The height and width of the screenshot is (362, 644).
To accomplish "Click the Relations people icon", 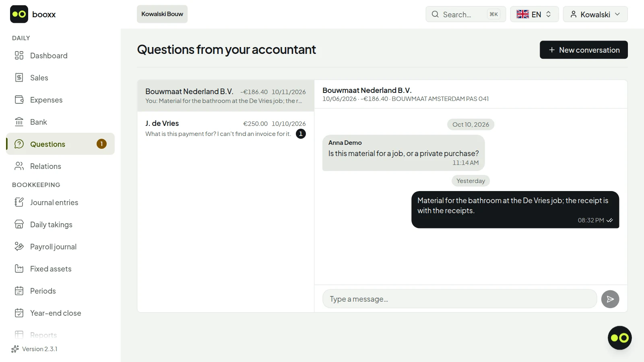I will click(x=19, y=166).
